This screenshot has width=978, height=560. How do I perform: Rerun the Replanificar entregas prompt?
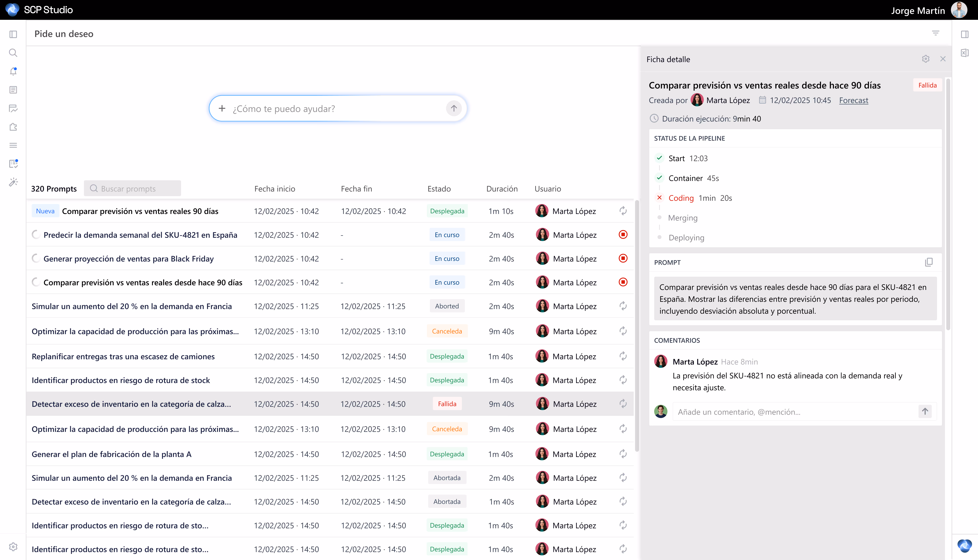pos(623,356)
